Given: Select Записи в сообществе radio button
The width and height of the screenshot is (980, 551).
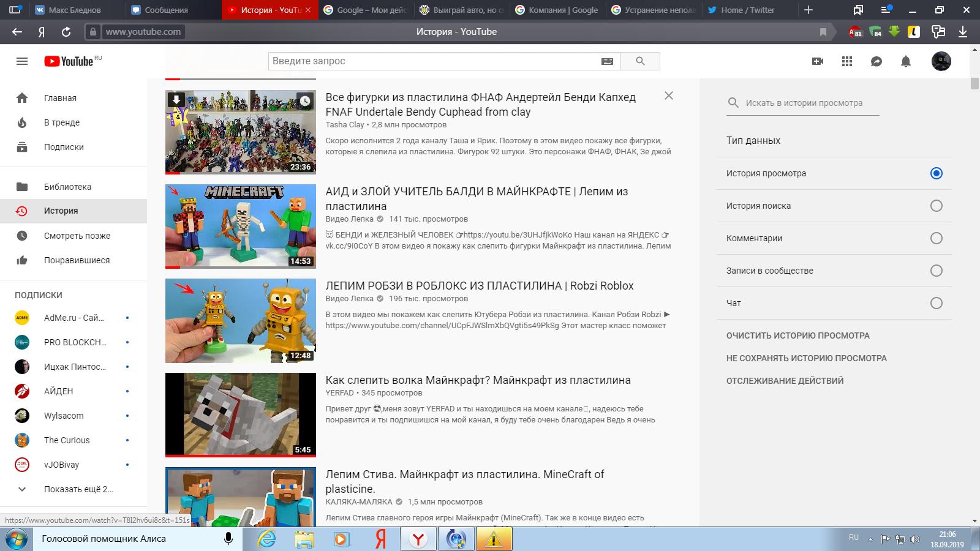Looking at the screenshot, I should [936, 271].
